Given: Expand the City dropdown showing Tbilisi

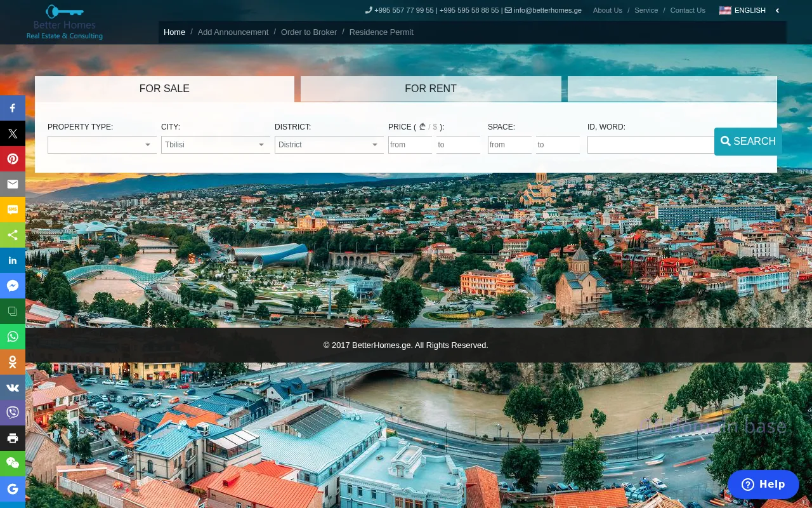Looking at the screenshot, I should [x=215, y=145].
